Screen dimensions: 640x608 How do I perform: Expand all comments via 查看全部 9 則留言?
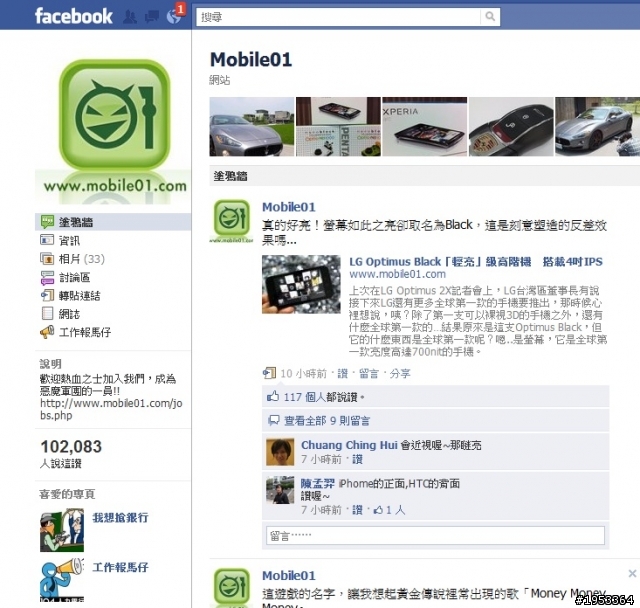tap(327, 421)
